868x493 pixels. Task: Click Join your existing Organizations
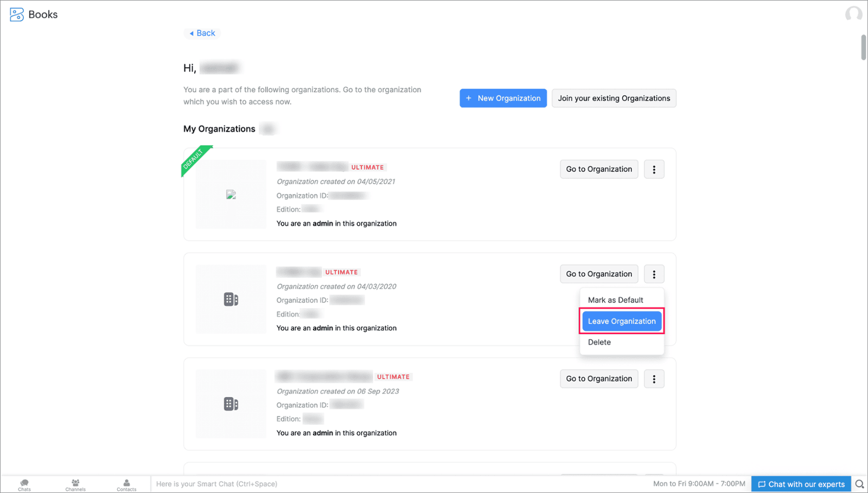pyautogui.click(x=614, y=98)
